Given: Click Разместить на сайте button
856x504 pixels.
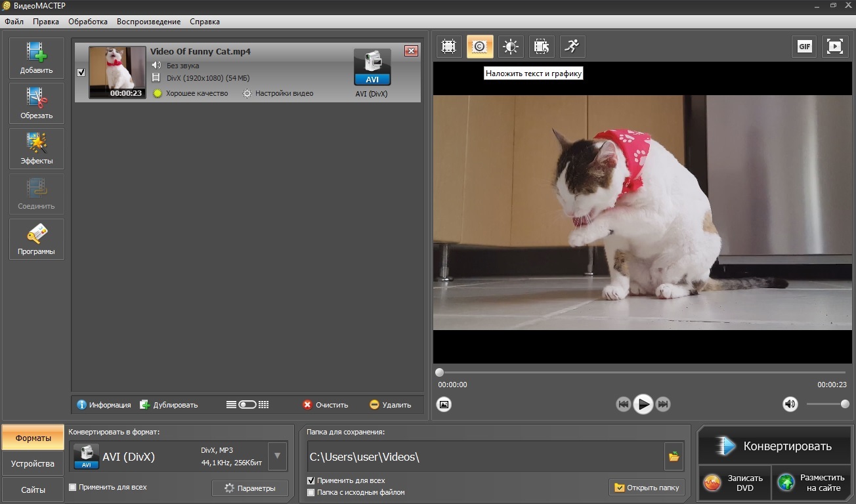Looking at the screenshot, I should tap(812, 484).
